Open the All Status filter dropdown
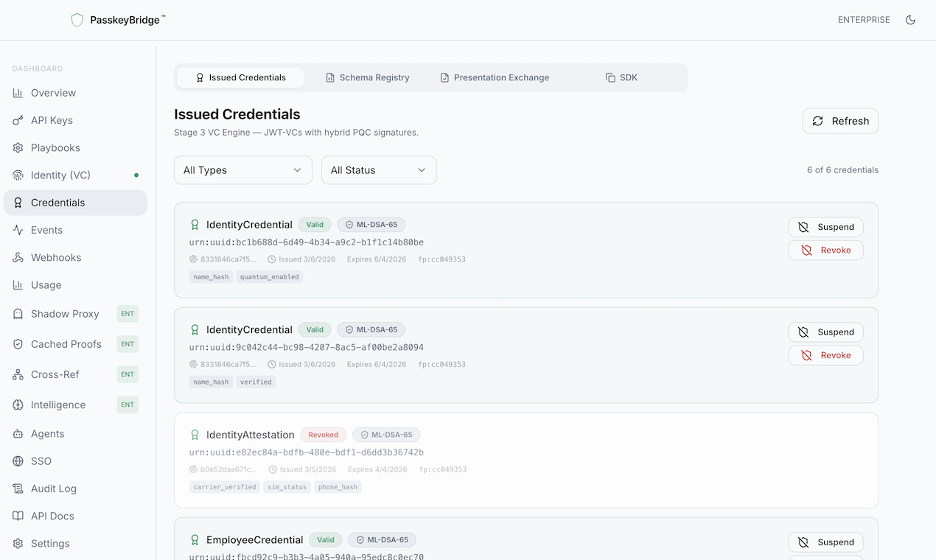This screenshot has height=560, width=936. tap(378, 169)
